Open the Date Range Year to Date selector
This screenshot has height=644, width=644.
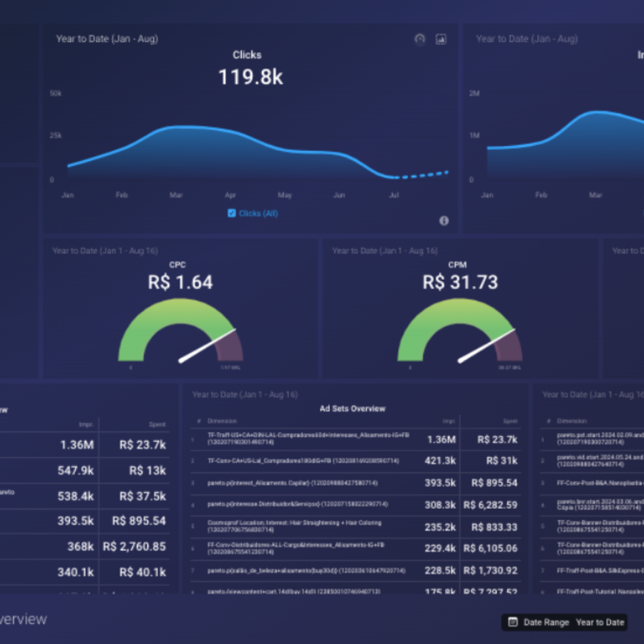[x=565, y=622]
